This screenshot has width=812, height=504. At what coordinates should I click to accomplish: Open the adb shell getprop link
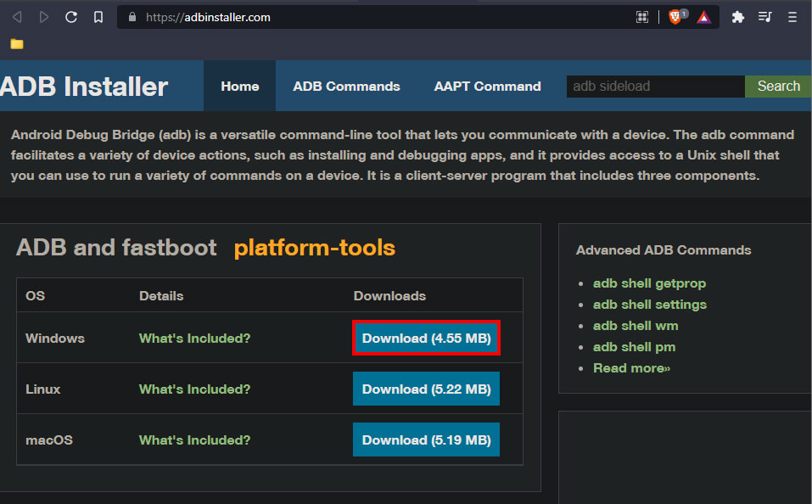tap(649, 283)
